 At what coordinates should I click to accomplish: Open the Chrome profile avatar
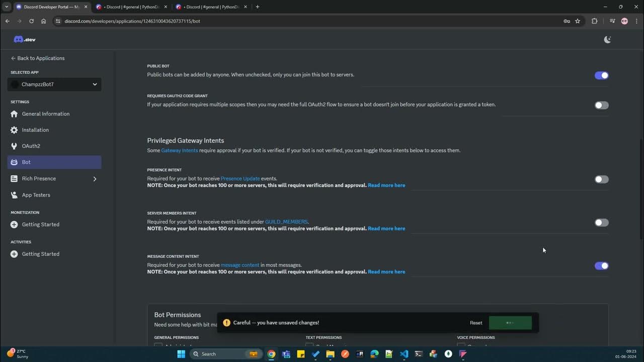[624, 21]
